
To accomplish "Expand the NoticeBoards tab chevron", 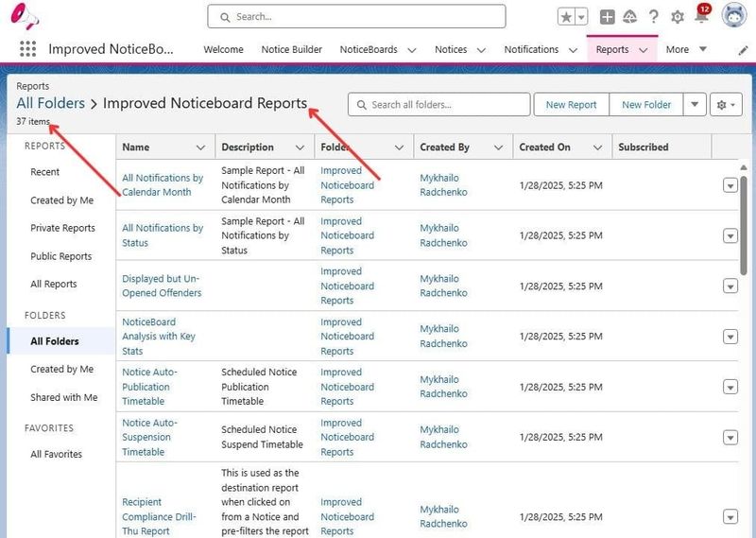I will [x=412, y=50].
